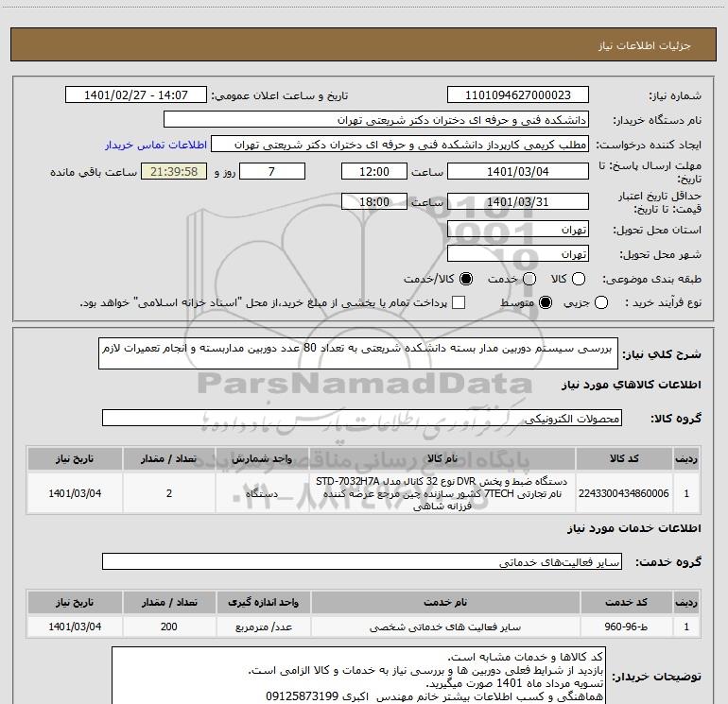
Task: Click the کد خدمت column header
Action: click(x=626, y=602)
